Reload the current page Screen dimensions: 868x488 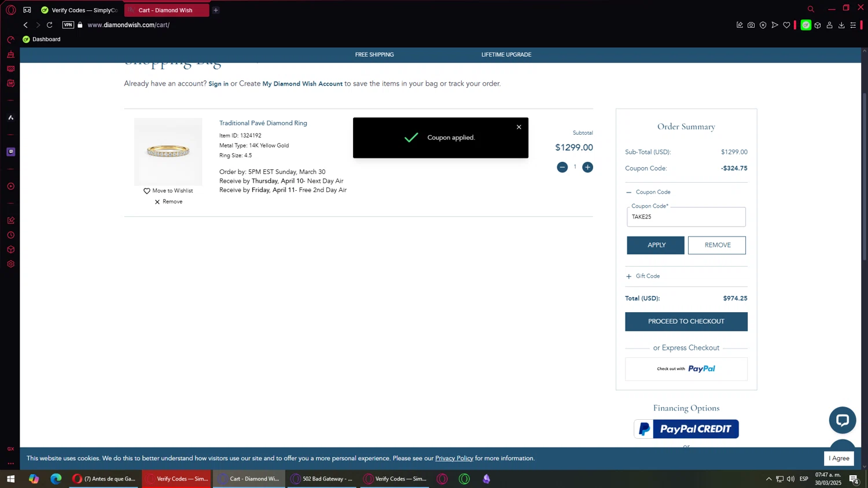pyautogui.click(x=50, y=25)
